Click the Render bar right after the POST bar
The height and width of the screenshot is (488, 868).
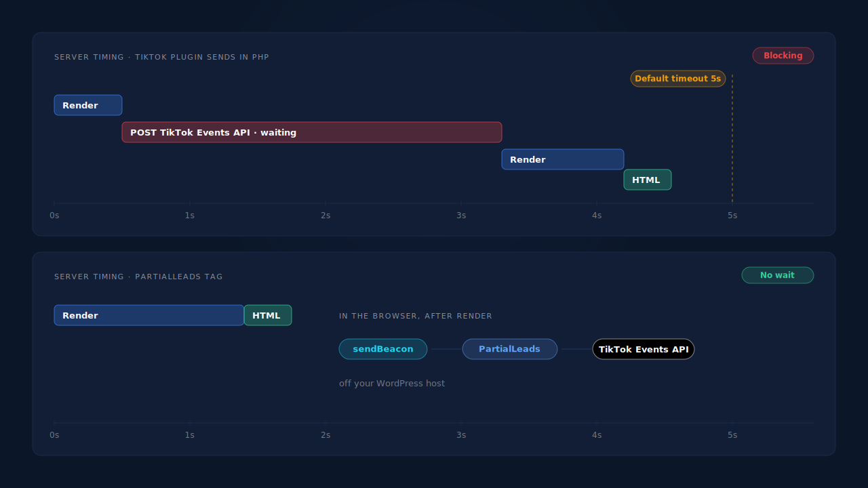coord(563,159)
